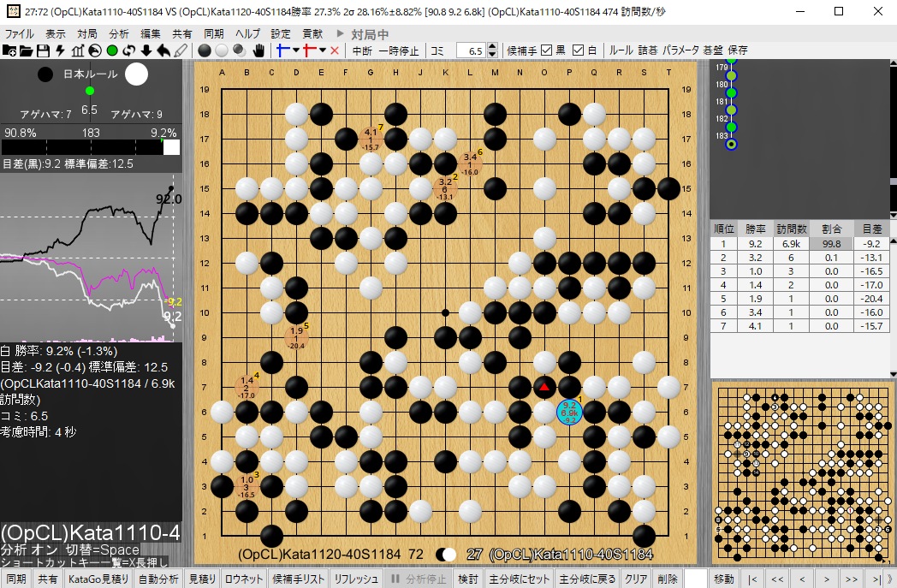Open the 編集 menu
This screenshot has height=588, width=897.
point(151,33)
